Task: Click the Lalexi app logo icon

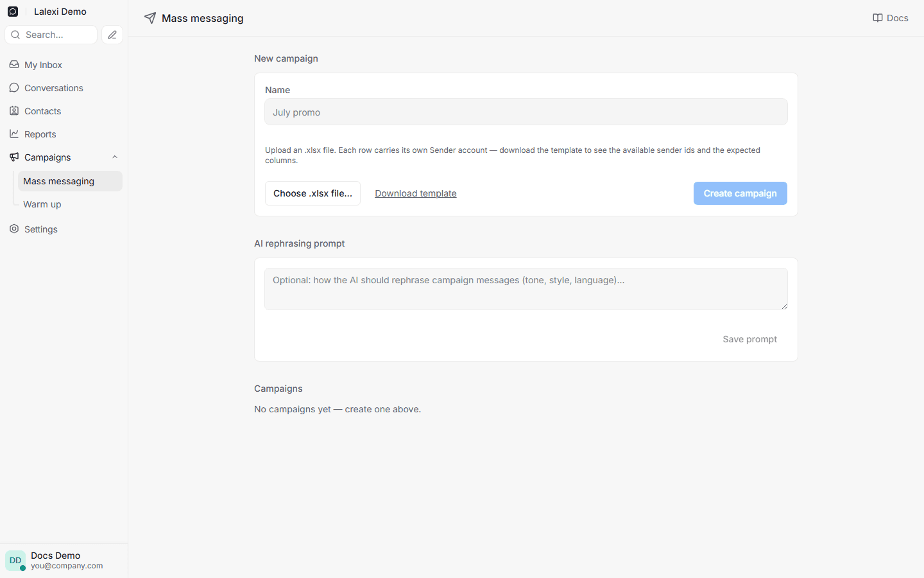Action: pyautogui.click(x=13, y=12)
